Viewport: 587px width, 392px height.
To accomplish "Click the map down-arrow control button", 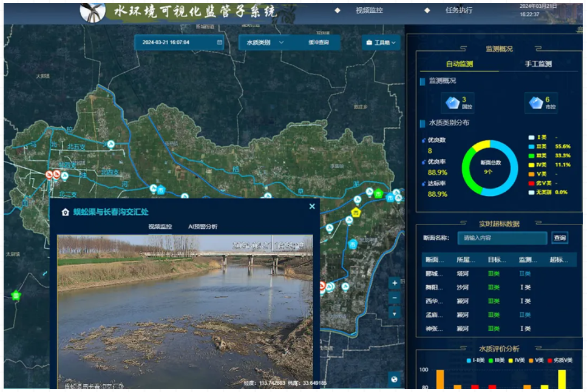I will [x=395, y=313].
